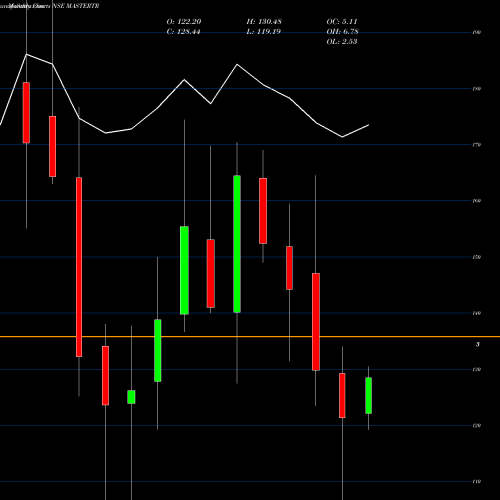Click the '3' label under the orange line
This screenshot has width=500, height=500.
[x=478, y=345]
